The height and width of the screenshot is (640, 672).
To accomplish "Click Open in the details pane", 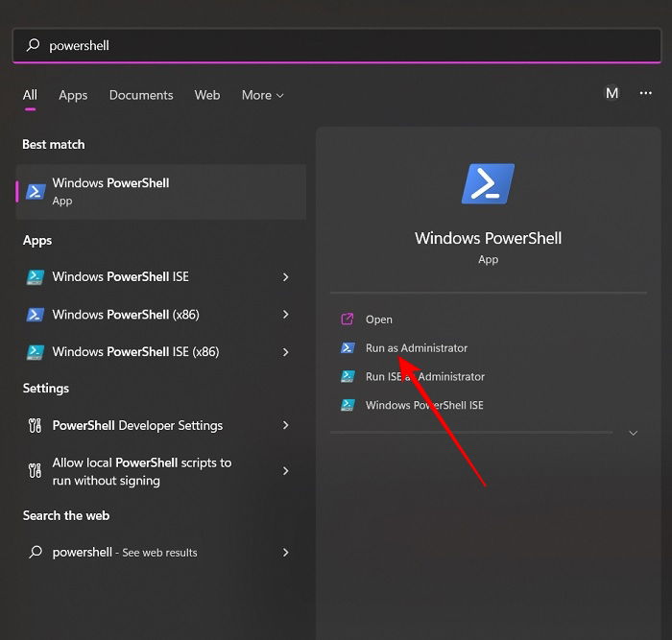I will click(x=378, y=320).
